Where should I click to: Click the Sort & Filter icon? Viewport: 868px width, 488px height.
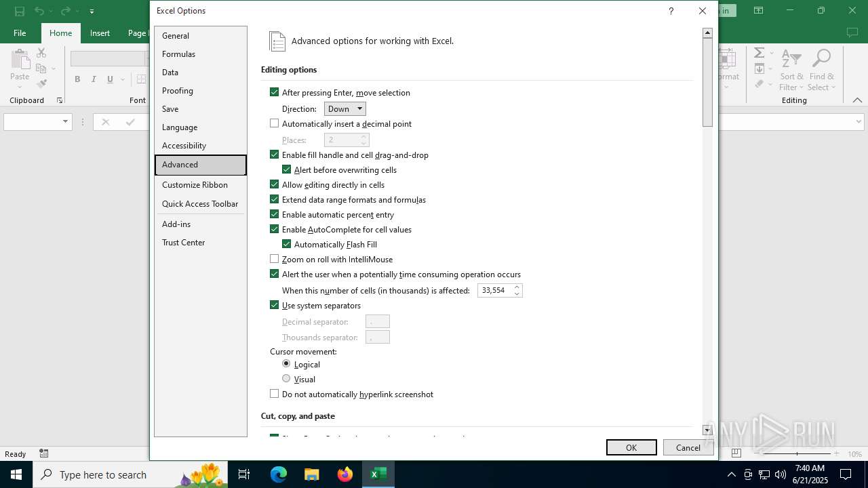(x=791, y=58)
